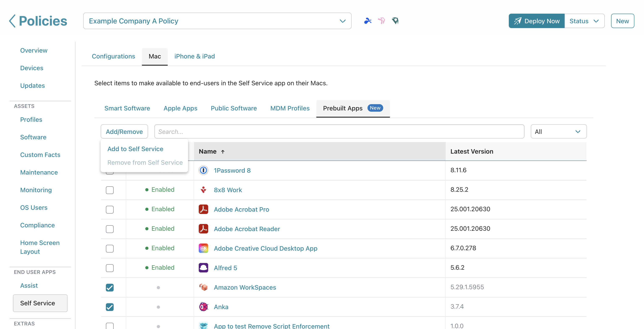Click the Adobe Acrobat Pro icon
This screenshot has height=329, width=644.
click(204, 209)
